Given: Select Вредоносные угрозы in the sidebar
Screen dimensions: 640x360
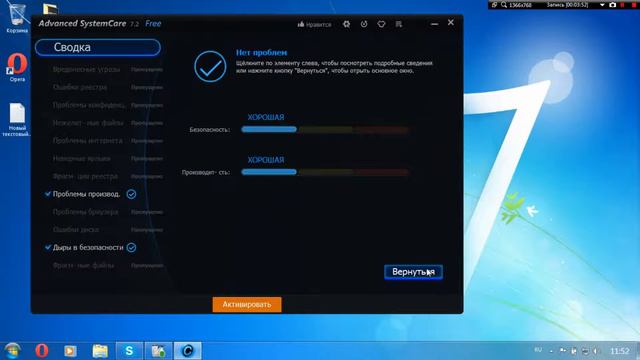Looking at the screenshot, I should pyautogui.click(x=86, y=69).
